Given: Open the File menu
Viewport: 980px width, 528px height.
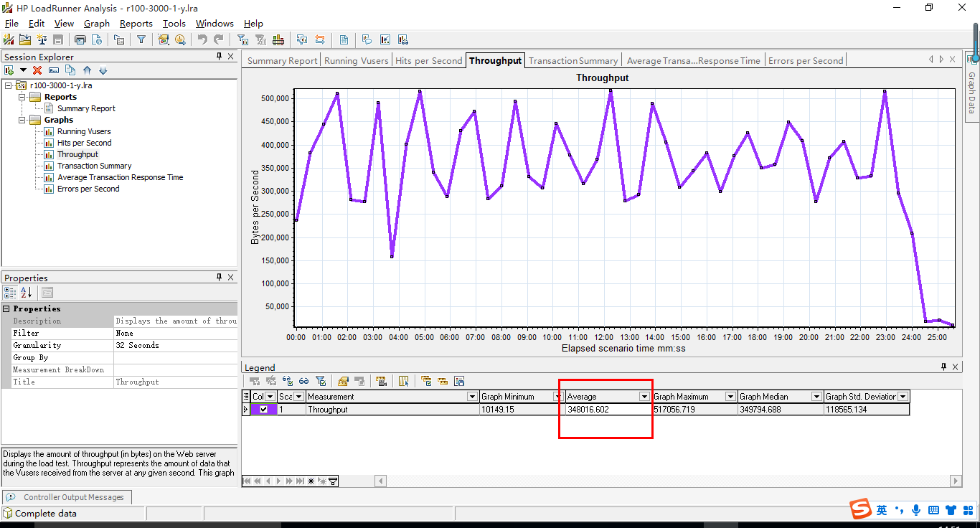Looking at the screenshot, I should 11,24.
